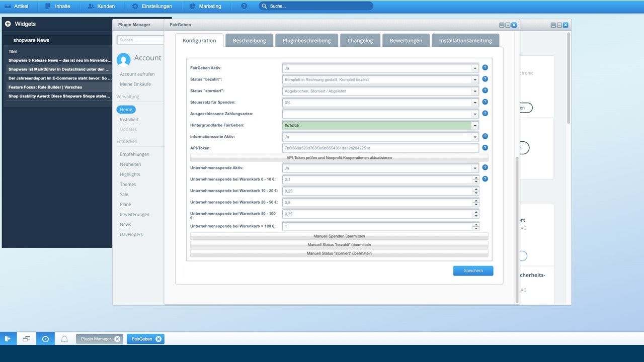Save settings with the Speichern button

click(473, 270)
